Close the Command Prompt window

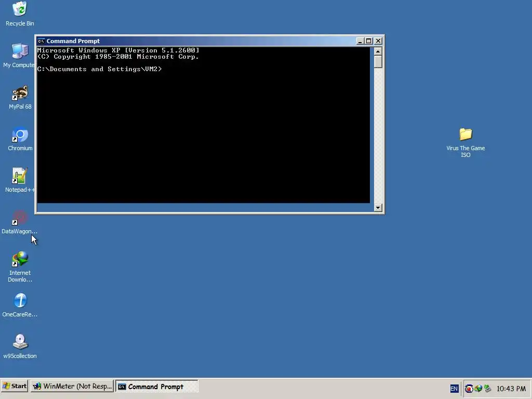pos(378,41)
